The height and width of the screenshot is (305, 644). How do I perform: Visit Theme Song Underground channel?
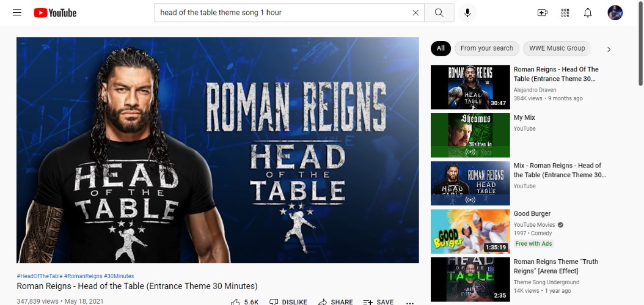(x=546, y=282)
